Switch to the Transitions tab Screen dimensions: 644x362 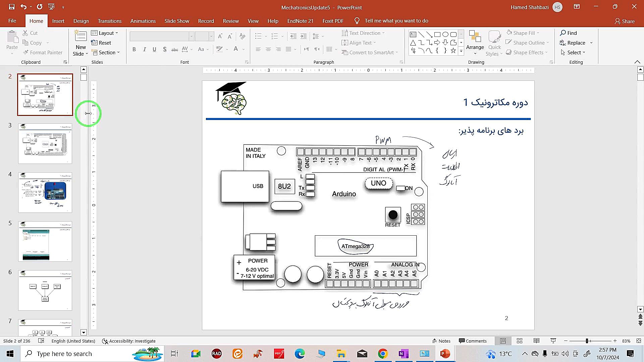click(x=110, y=21)
